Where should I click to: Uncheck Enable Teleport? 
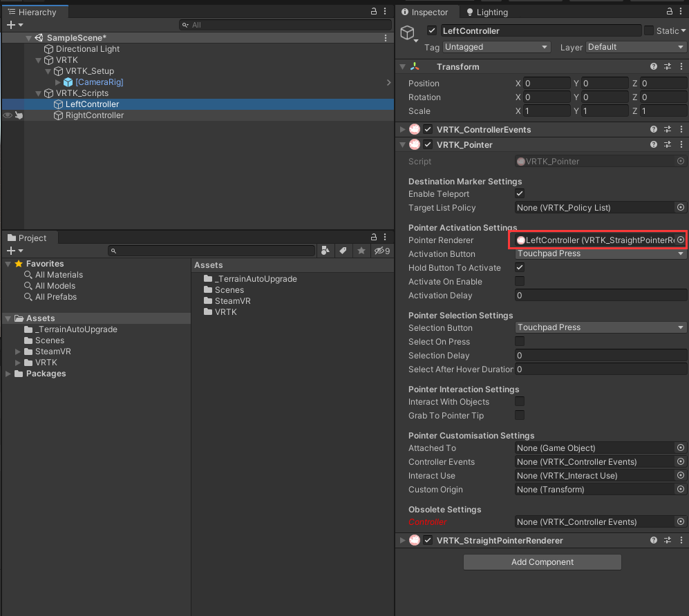tap(520, 193)
